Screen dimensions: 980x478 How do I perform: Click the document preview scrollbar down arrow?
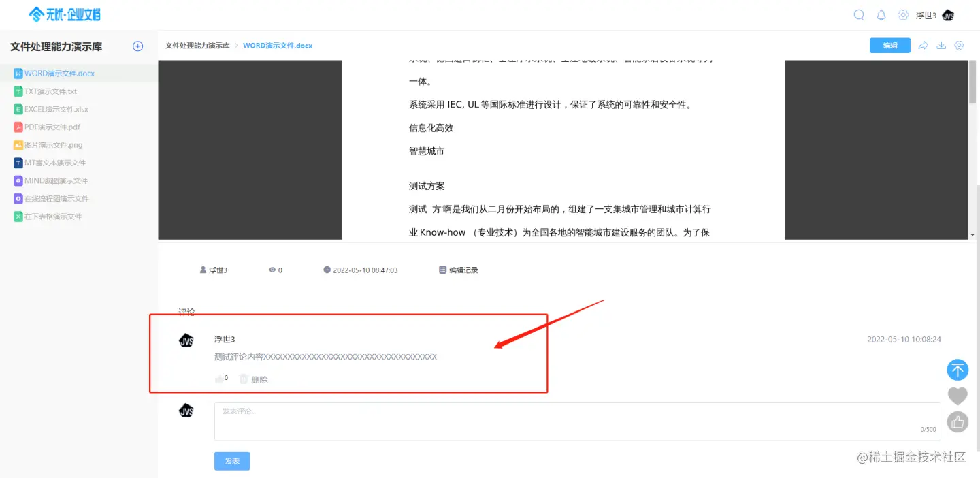coord(973,235)
